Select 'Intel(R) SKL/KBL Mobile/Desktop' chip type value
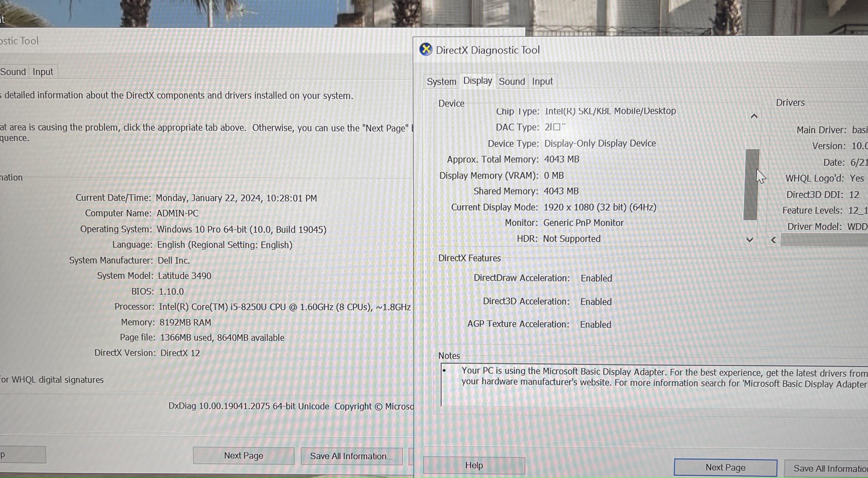 pyautogui.click(x=610, y=111)
